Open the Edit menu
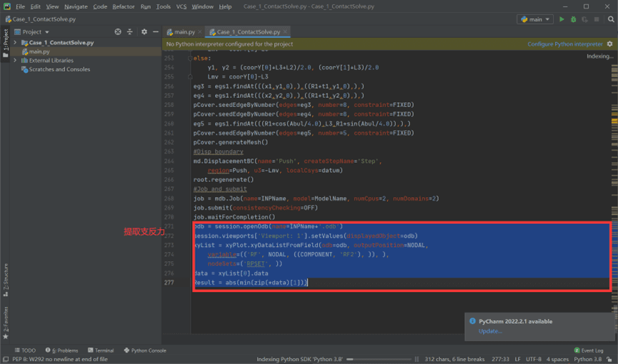This screenshot has width=618, height=364. tap(36, 6)
